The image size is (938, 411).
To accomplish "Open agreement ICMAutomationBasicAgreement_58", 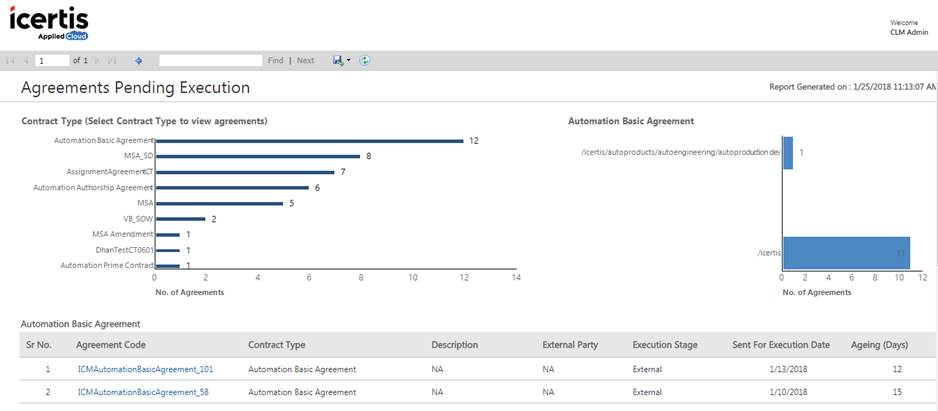I will (x=143, y=393).
